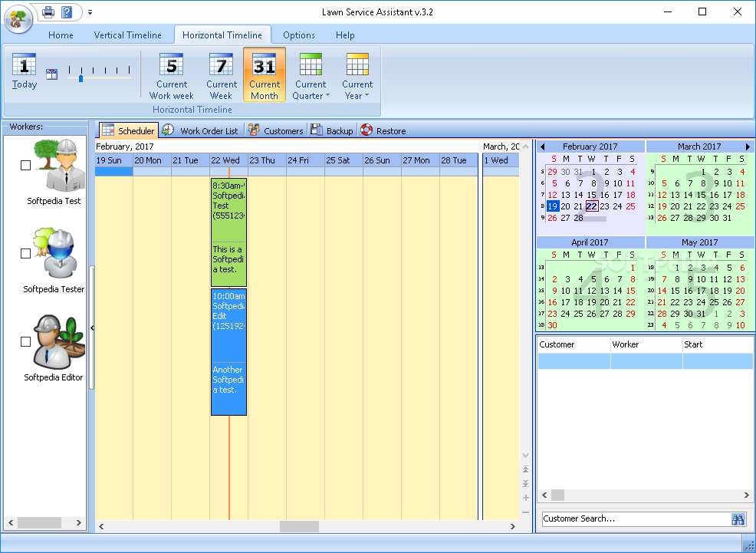Select Softpedia Tester worker avatar

56,254
